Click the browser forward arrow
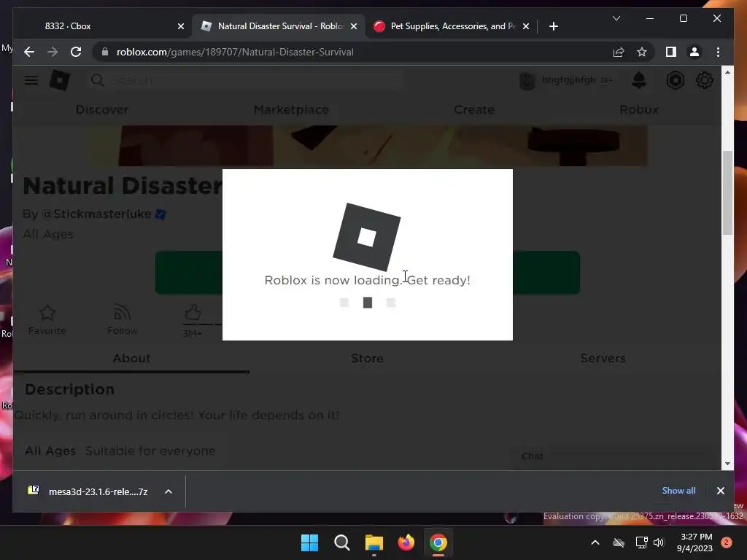Image resolution: width=747 pixels, height=560 pixels. [53, 52]
